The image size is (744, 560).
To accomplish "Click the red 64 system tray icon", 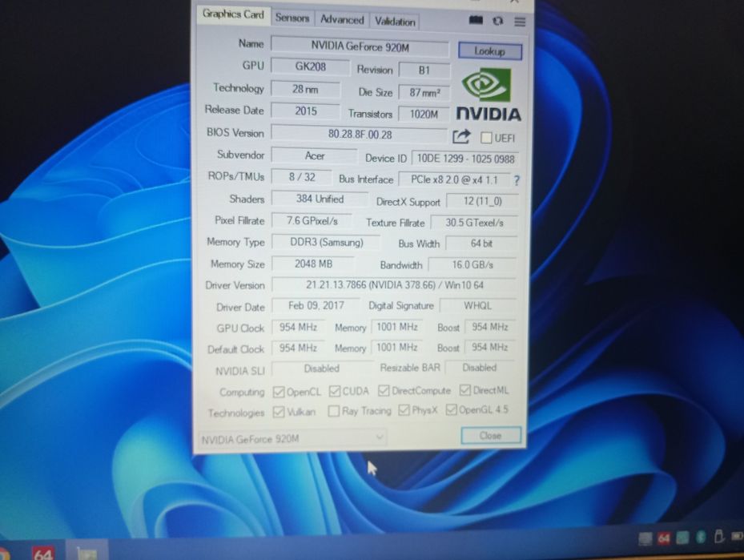I will click(664, 538).
